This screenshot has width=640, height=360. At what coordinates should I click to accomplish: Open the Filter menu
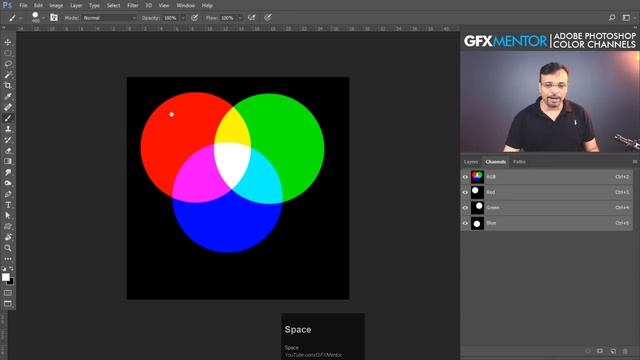click(x=133, y=6)
